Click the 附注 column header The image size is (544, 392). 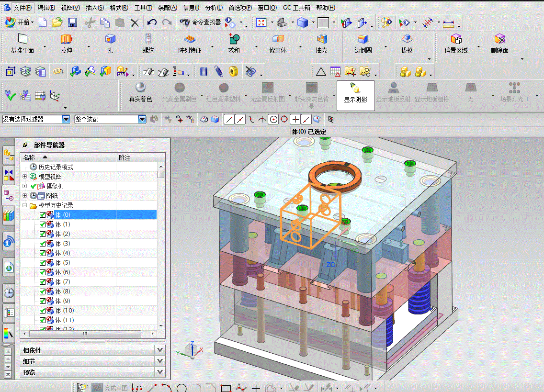click(140, 157)
